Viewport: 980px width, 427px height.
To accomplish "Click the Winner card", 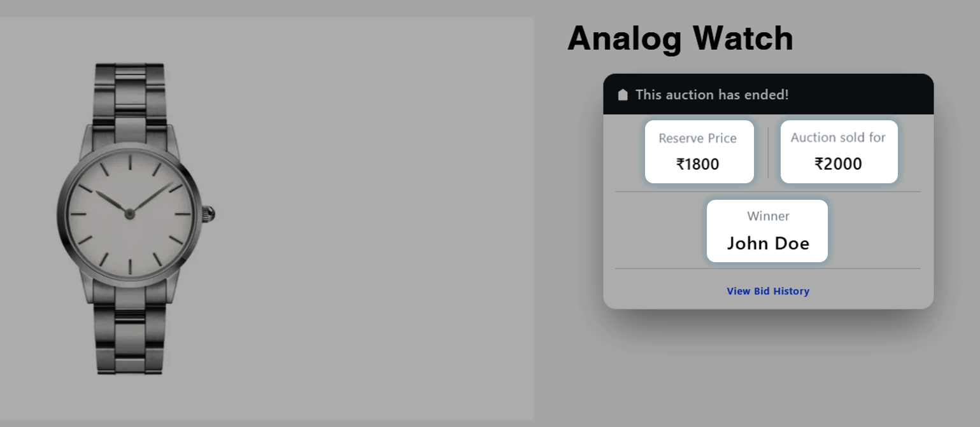I will point(767,230).
